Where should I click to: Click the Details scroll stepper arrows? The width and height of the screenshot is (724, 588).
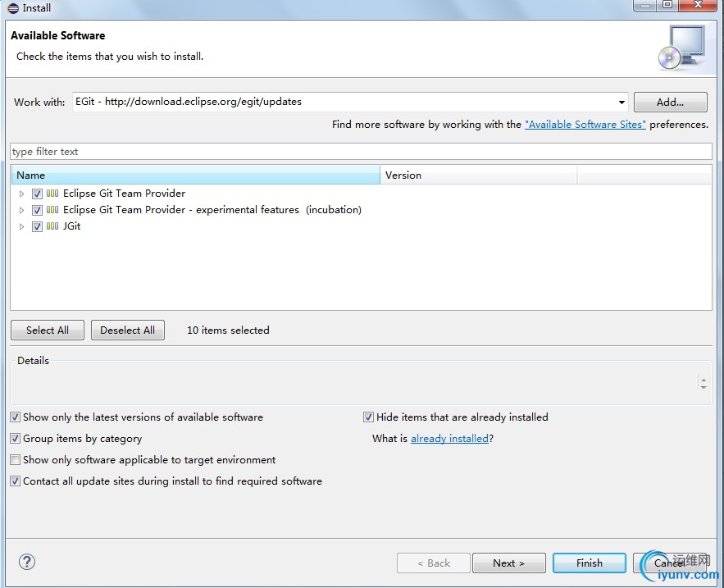click(x=704, y=383)
